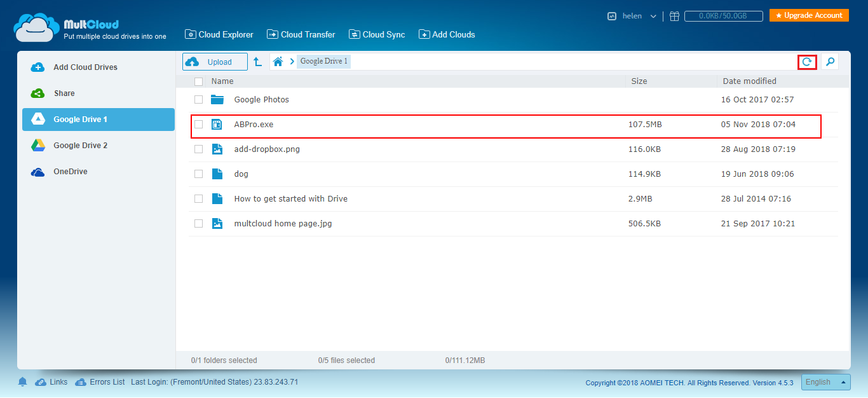Open the English language dropdown
Screen dimensions: 868x398
[x=825, y=382]
